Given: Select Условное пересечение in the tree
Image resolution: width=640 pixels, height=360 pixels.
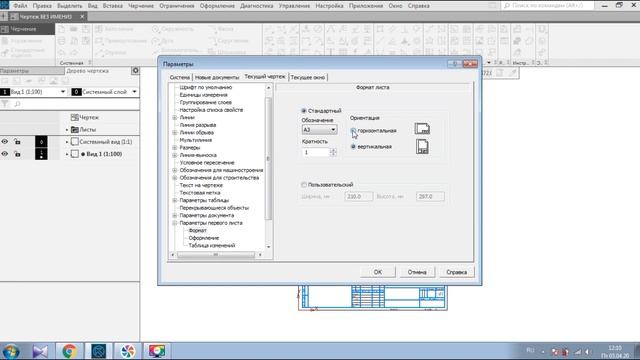Looking at the screenshot, I should point(207,162).
